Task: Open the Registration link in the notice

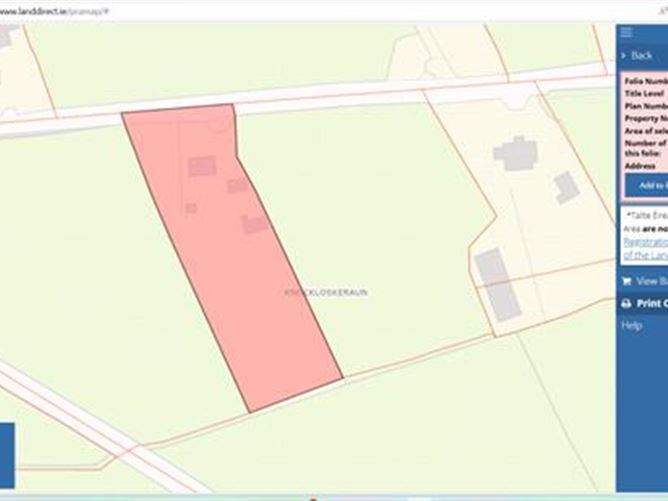Action: pyautogui.click(x=646, y=242)
